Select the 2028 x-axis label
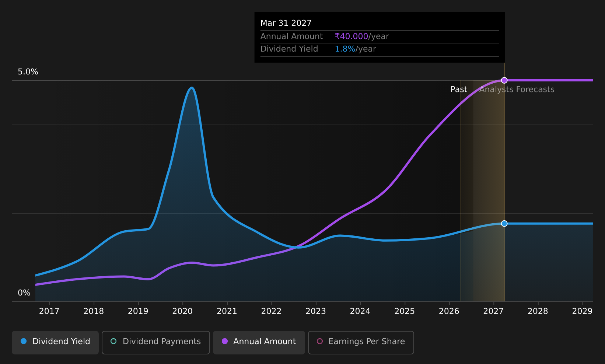This screenshot has height=364, width=605. point(538,311)
